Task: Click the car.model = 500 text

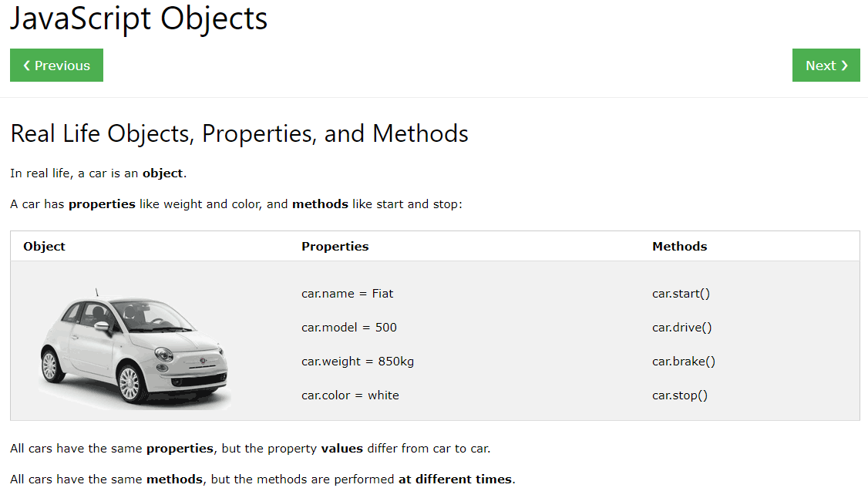Action: tap(348, 327)
